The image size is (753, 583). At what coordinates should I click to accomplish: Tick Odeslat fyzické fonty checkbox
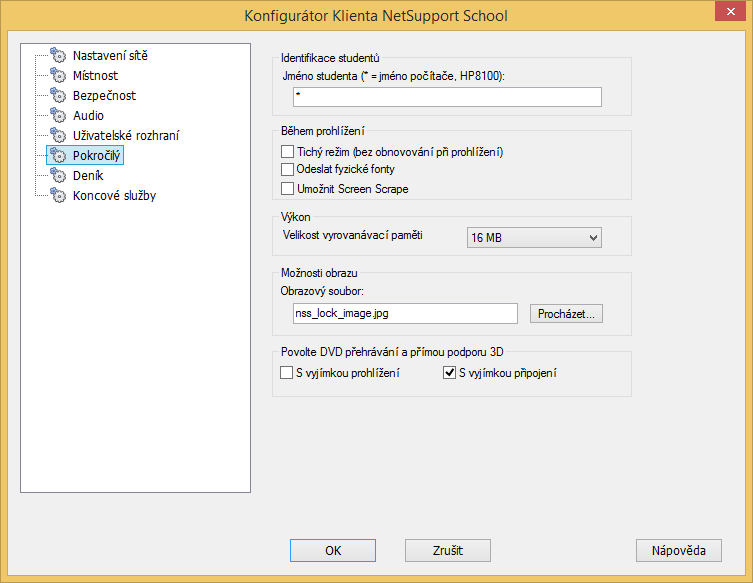287,169
